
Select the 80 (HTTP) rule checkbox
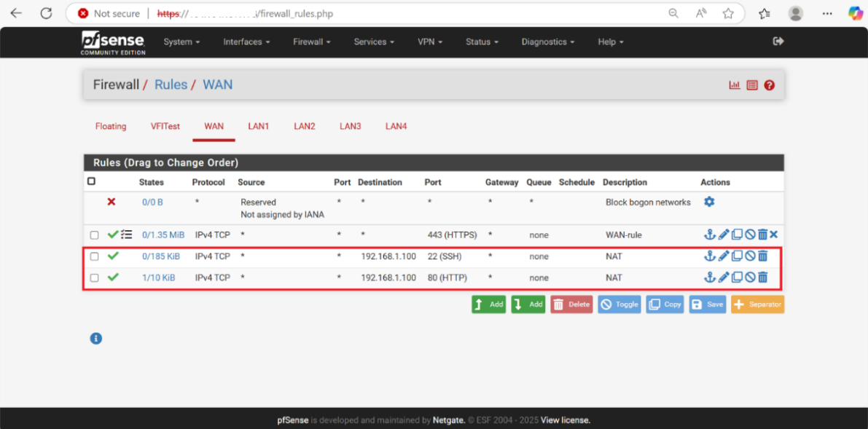click(x=94, y=278)
